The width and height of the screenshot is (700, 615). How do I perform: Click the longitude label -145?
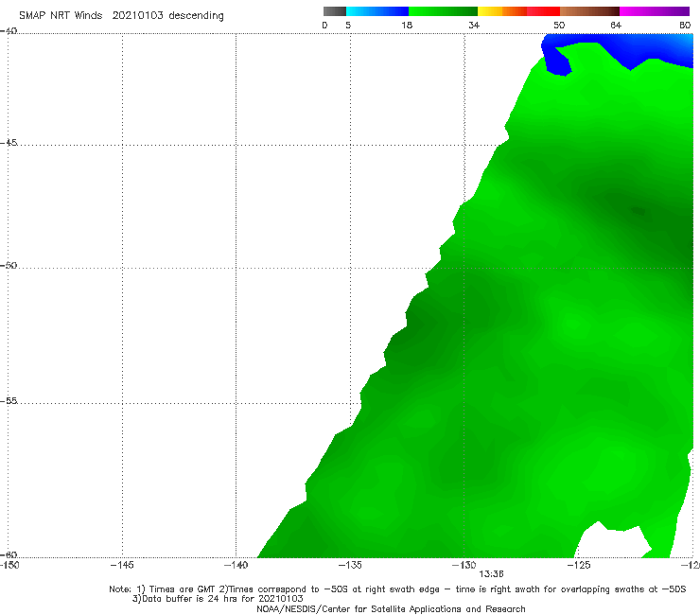(x=122, y=565)
